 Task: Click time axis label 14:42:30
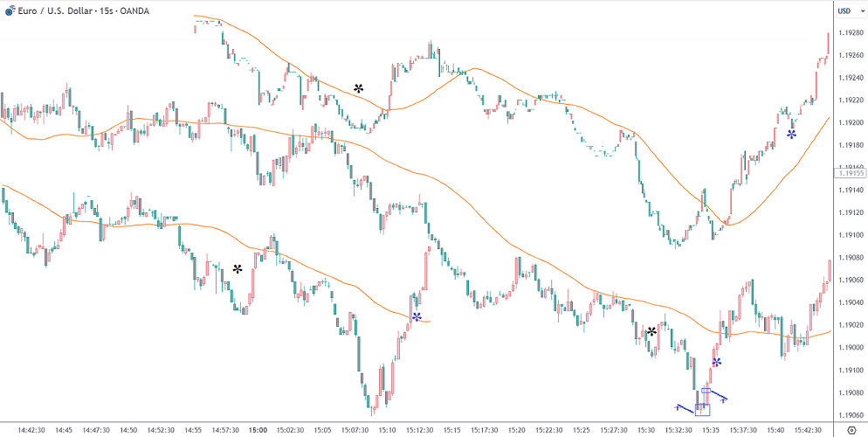click(31, 430)
